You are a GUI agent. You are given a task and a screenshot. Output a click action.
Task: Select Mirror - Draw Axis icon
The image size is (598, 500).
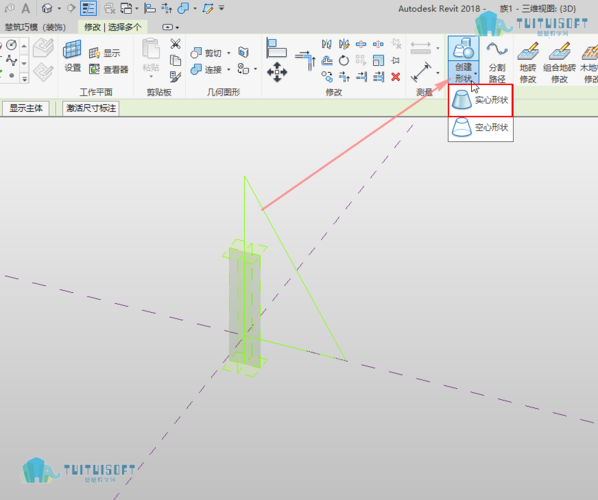click(344, 44)
